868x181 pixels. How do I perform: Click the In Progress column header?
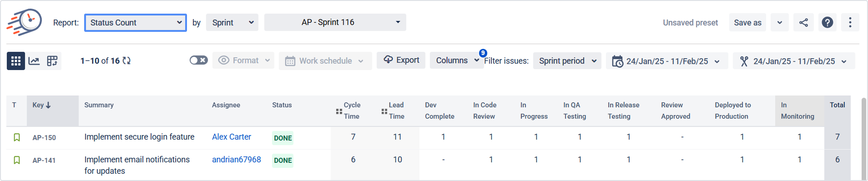click(534, 111)
